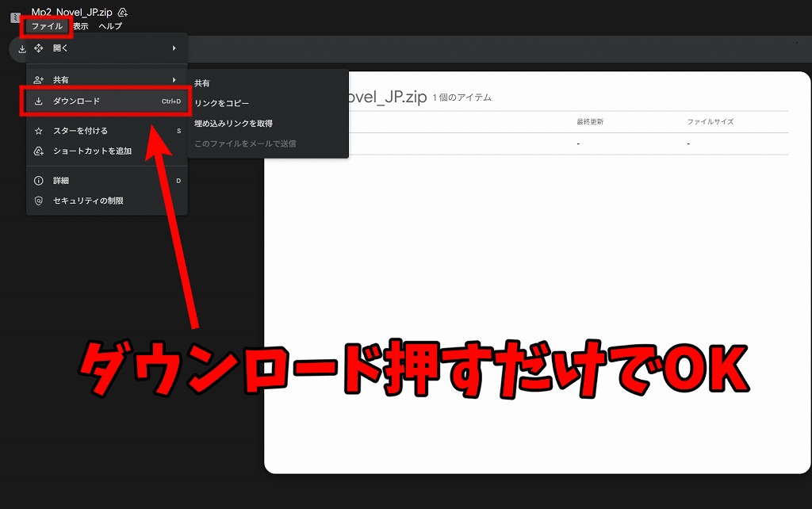Select リンクをコピー in the share submenu
812x509 pixels.
[x=222, y=103]
